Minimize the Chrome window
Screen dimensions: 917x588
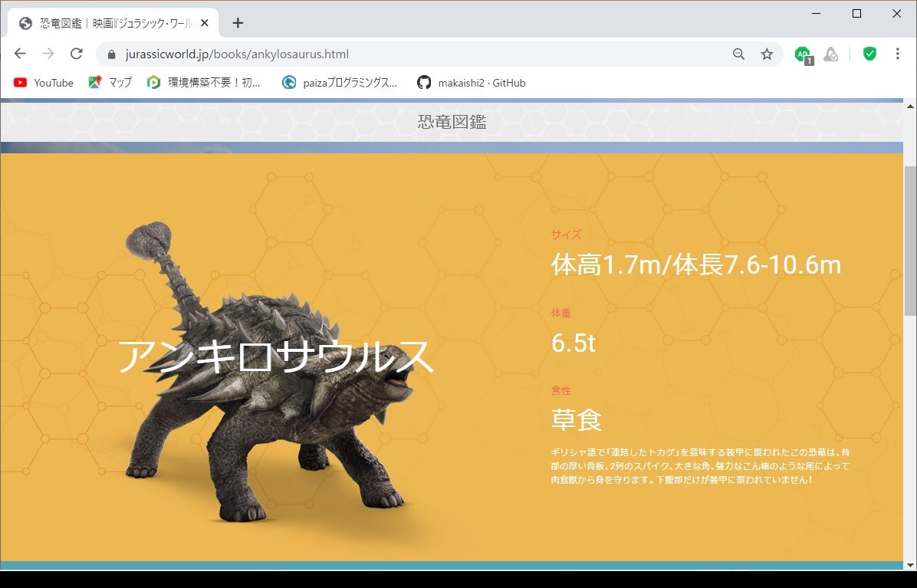(x=817, y=14)
